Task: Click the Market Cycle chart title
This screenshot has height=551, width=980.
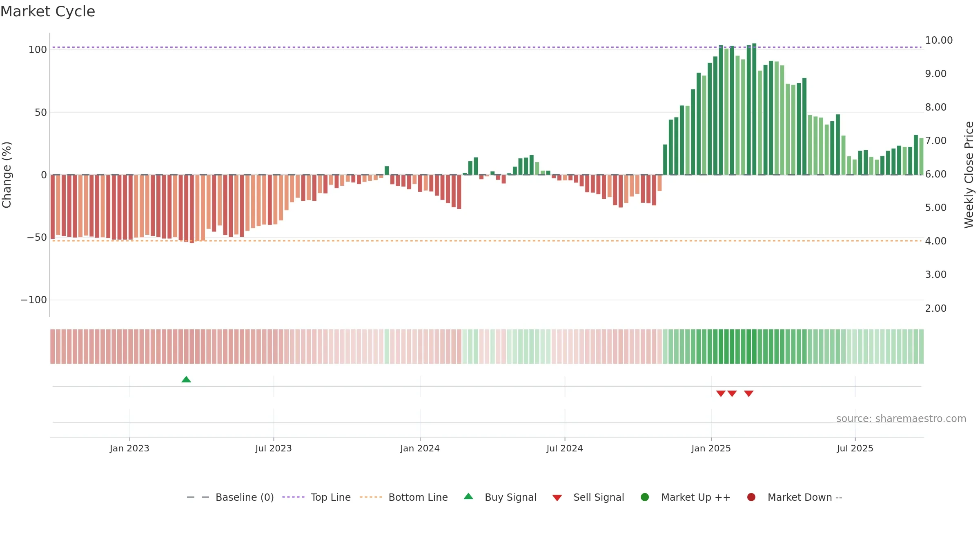Action: (x=48, y=11)
